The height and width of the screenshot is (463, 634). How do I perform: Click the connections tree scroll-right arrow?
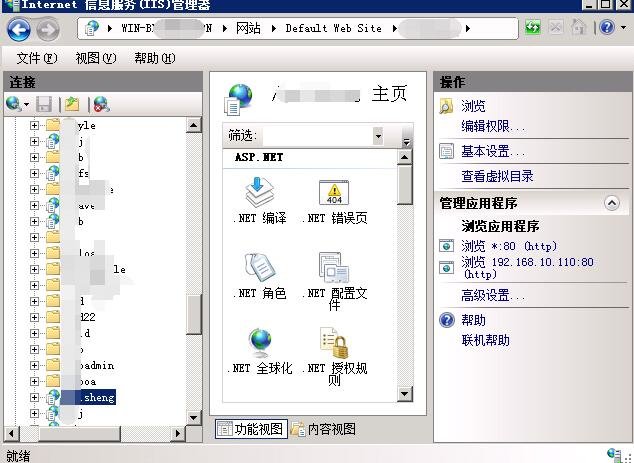click(177, 433)
